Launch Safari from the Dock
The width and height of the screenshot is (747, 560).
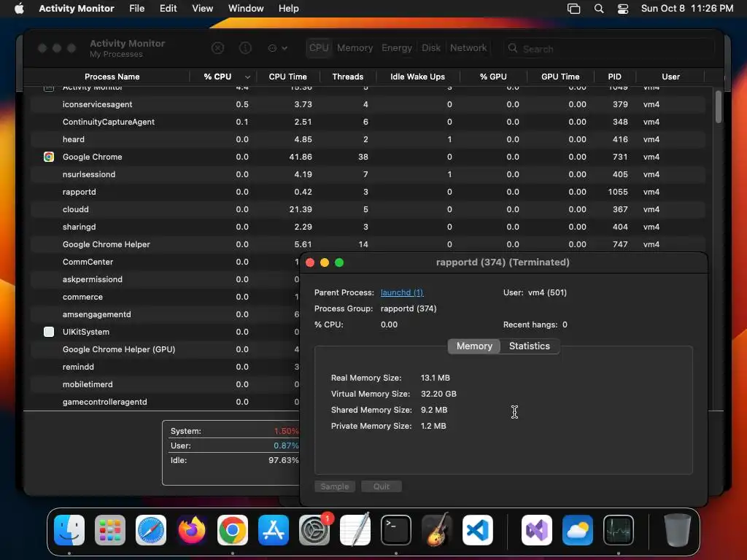click(151, 530)
